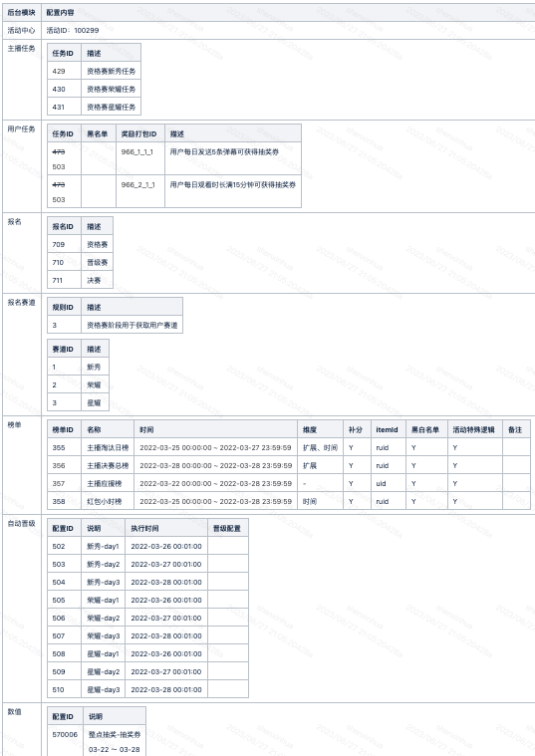Image resolution: width=535 pixels, height=756 pixels.
Task: Click 补分 column header
Action: point(357,429)
